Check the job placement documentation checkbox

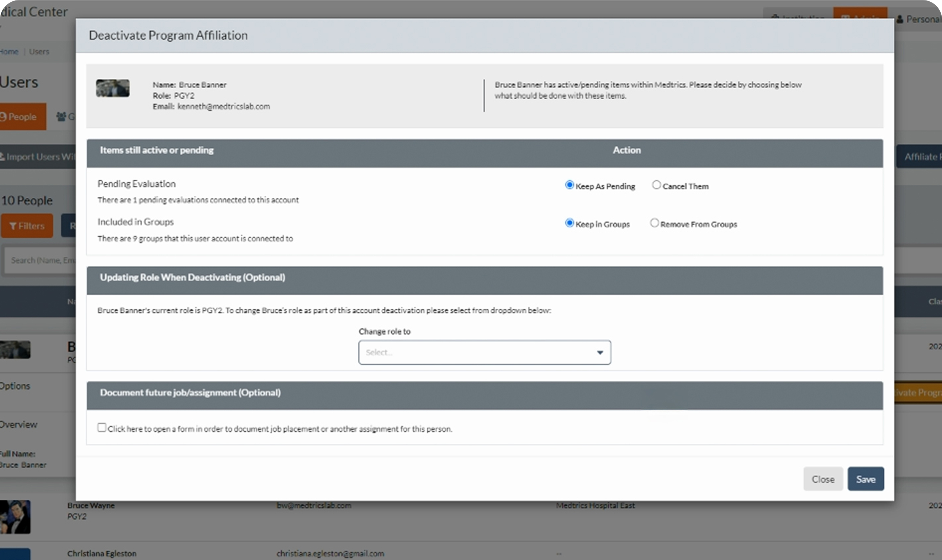point(102,428)
